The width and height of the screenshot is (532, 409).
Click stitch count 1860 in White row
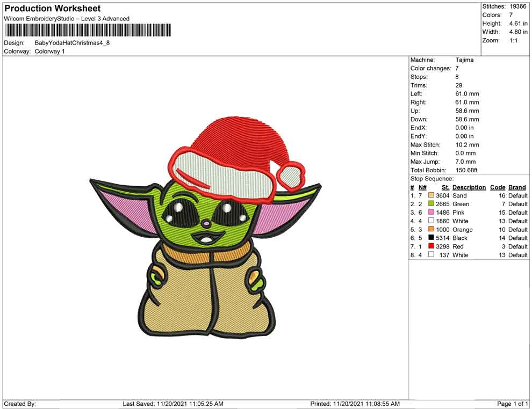pos(442,221)
